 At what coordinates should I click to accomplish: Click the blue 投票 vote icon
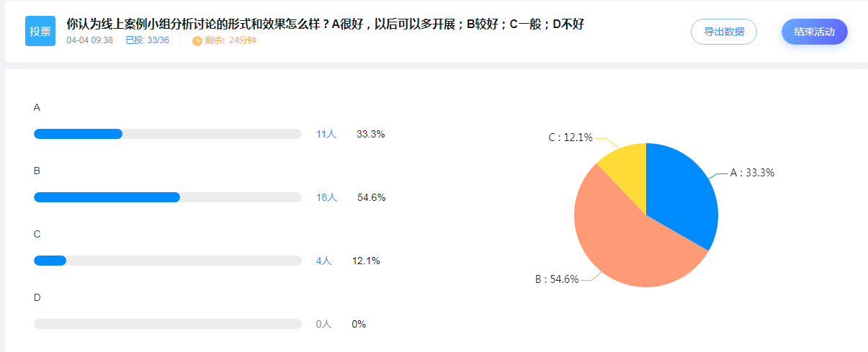[x=40, y=31]
